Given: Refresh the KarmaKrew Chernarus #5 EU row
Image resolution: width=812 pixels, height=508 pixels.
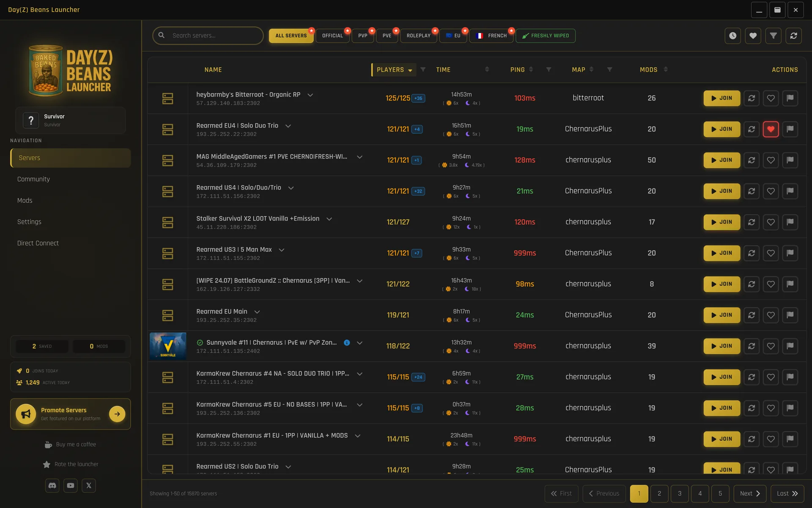Looking at the screenshot, I should [752, 408].
